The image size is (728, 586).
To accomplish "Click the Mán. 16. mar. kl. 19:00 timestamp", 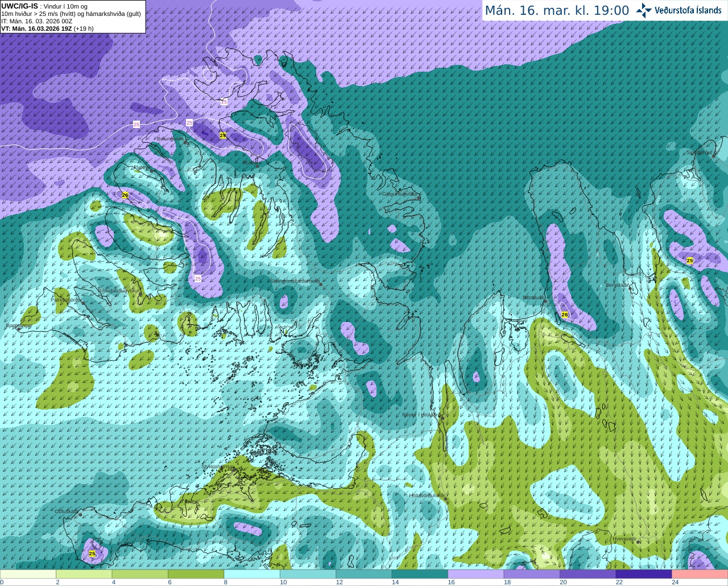I will (x=557, y=11).
